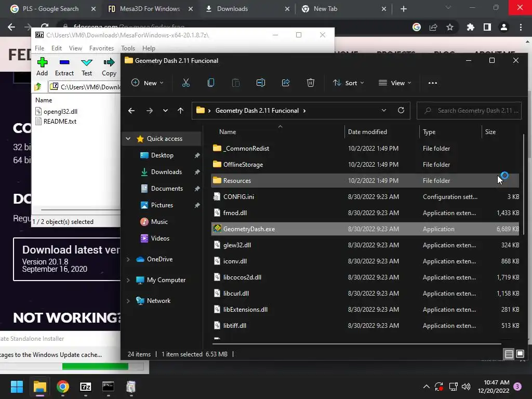Expand the recent locations chevron
The image size is (532, 399).
(165, 111)
